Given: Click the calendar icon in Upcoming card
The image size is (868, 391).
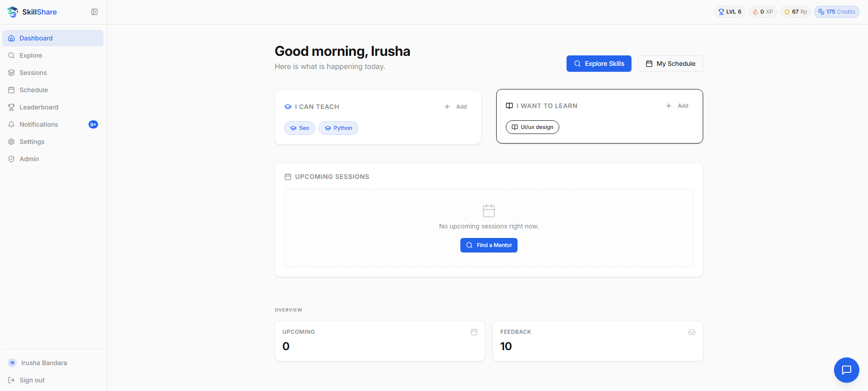Looking at the screenshot, I should (474, 332).
